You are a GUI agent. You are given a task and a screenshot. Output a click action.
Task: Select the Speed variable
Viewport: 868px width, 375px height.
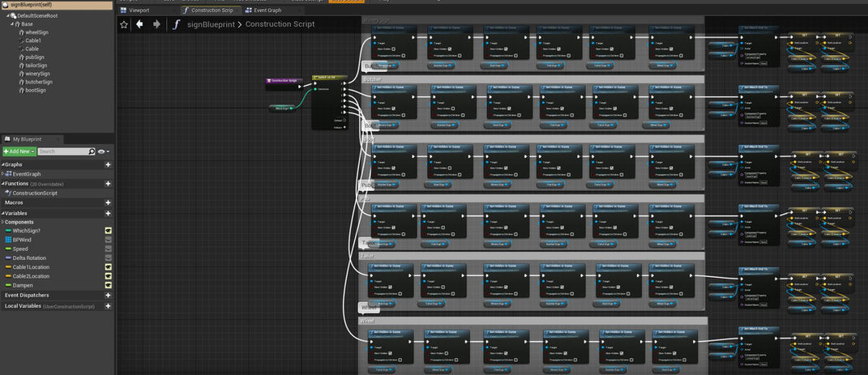click(20, 249)
